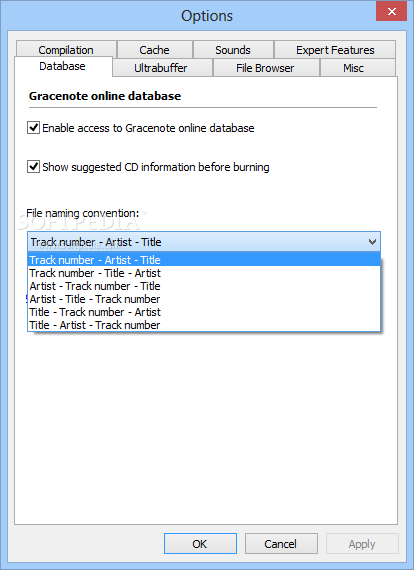Close the Options dialog window

coord(391,11)
